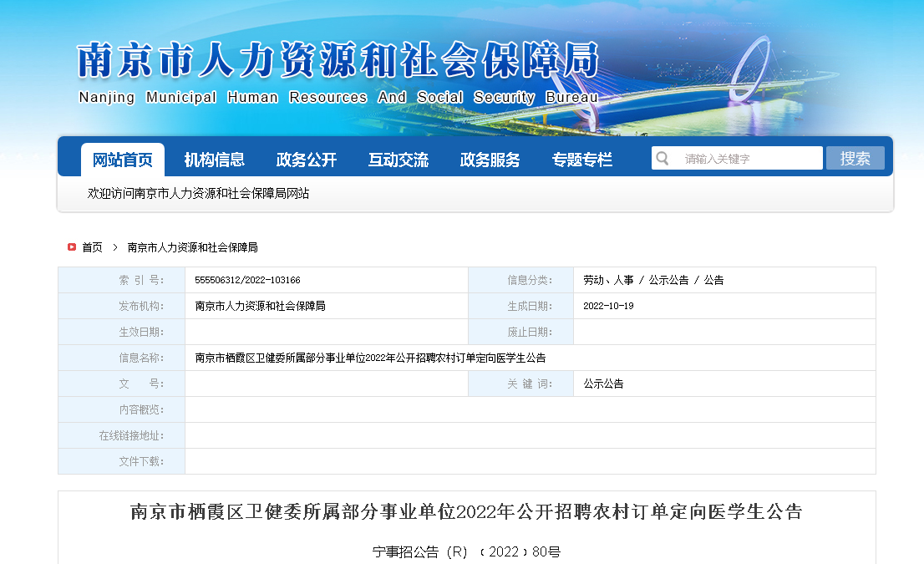Viewport: 924px width, 564px height.
Task: Open the 专题专栏 menu item
Action: (582, 160)
